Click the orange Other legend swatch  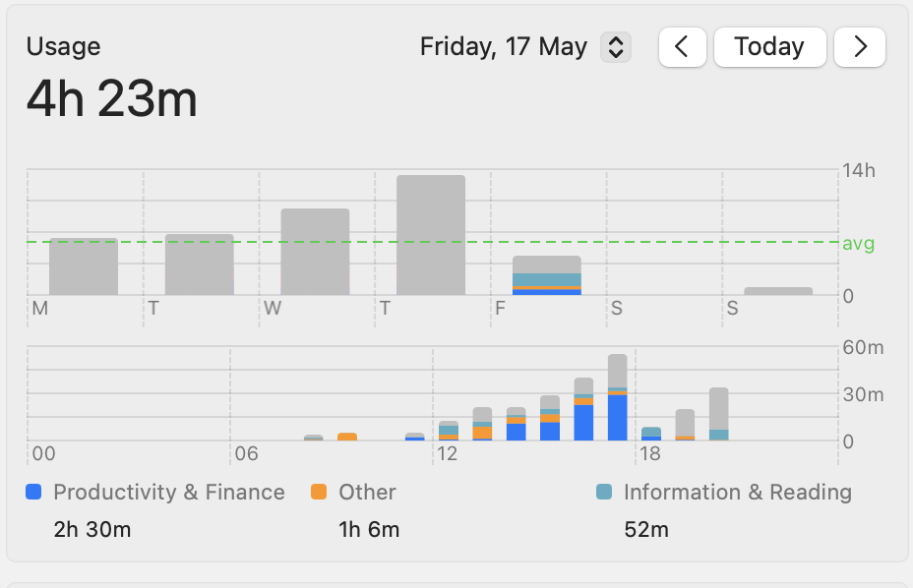[x=319, y=493]
